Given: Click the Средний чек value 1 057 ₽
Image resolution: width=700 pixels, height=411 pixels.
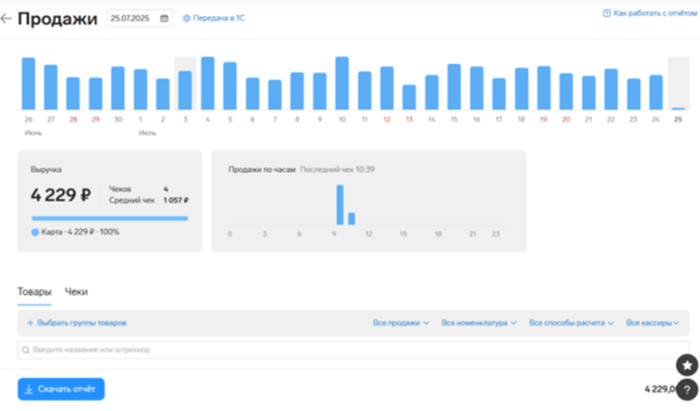Looking at the screenshot, I should 175,200.
